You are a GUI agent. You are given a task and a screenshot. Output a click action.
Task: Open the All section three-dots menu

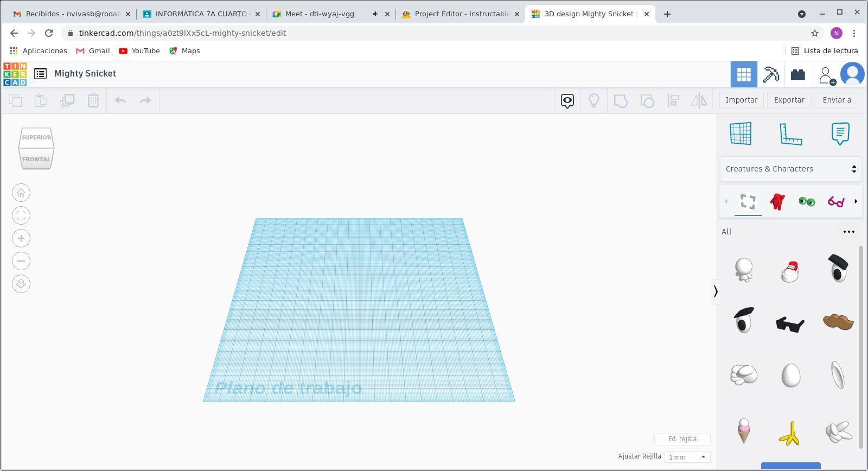coord(849,232)
